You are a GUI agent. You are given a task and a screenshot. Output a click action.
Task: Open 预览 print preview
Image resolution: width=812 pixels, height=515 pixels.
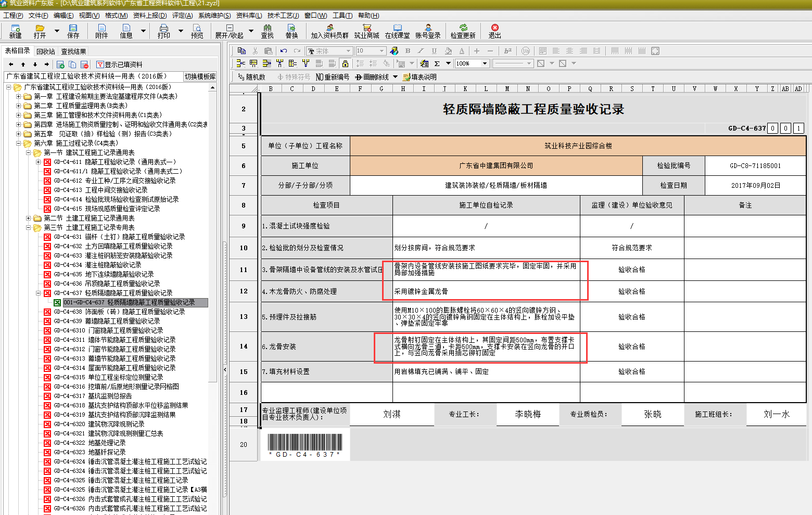(x=197, y=31)
